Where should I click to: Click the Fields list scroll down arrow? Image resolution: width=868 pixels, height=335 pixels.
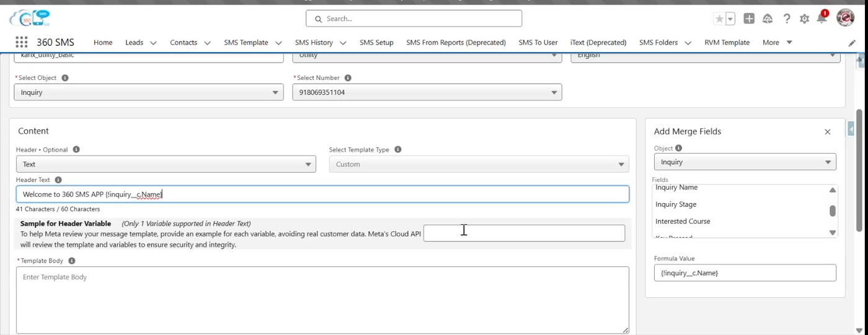click(x=832, y=232)
